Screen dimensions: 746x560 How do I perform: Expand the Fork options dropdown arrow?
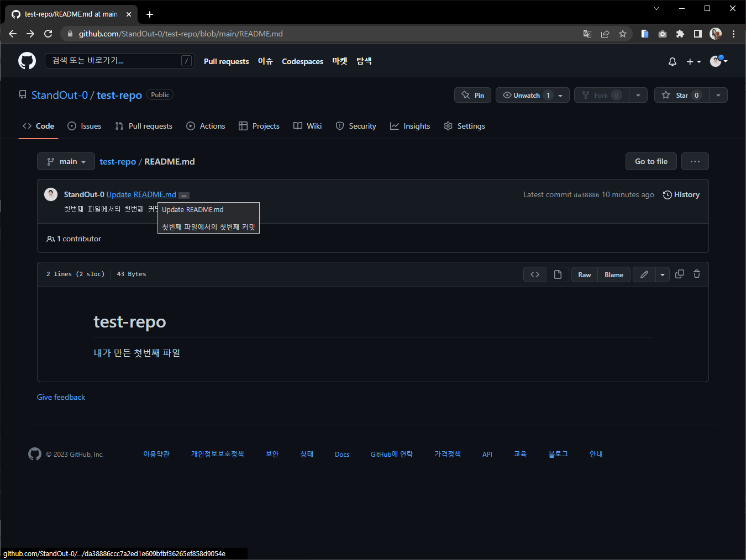pyautogui.click(x=638, y=95)
